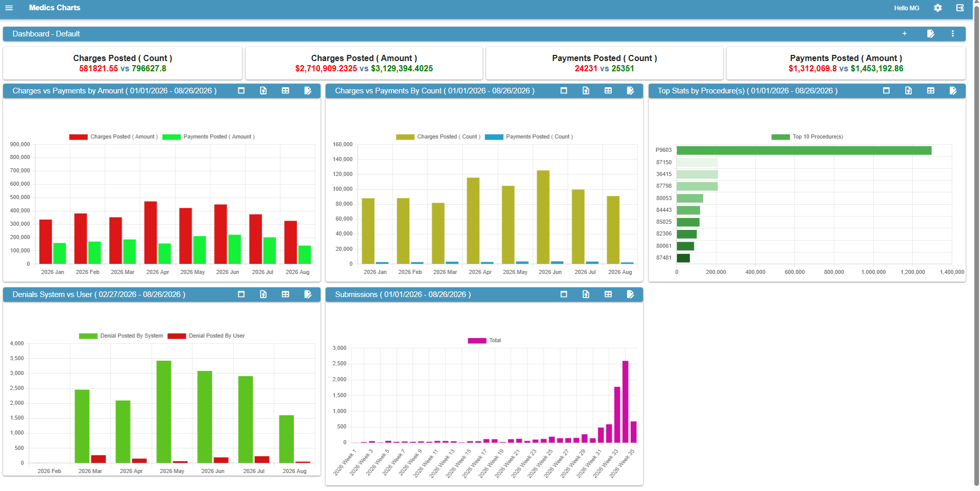Edit the Denials System vs User chart
Image resolution: width=980 pixels, height=491 pixels.
(x=308, y=294)
